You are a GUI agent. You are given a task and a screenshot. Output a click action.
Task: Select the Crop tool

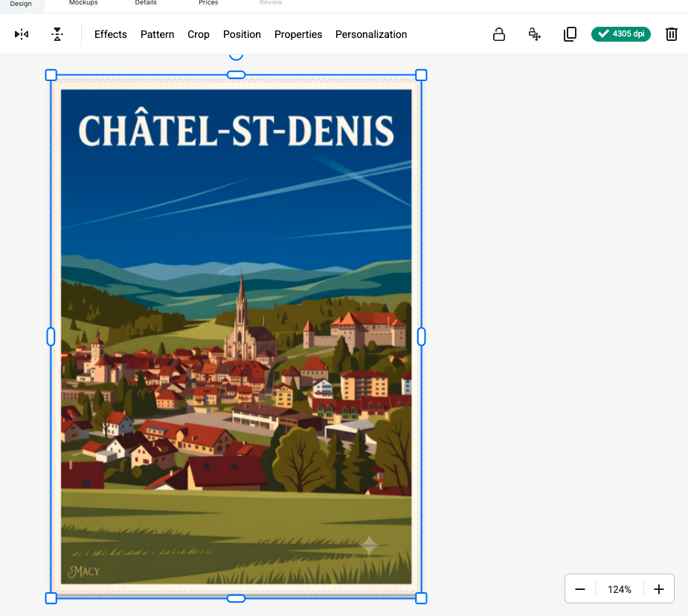[199, 34]
